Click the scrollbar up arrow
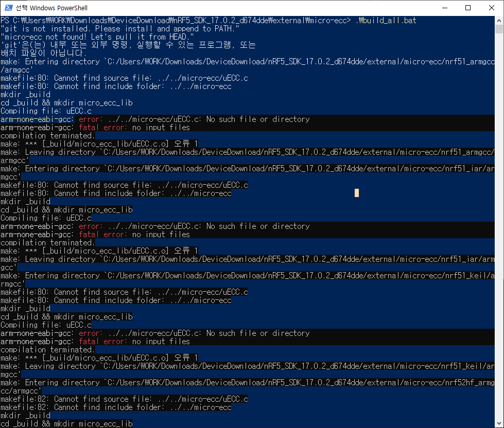Viewport: 504px width, 428px height. coord(499,20)
